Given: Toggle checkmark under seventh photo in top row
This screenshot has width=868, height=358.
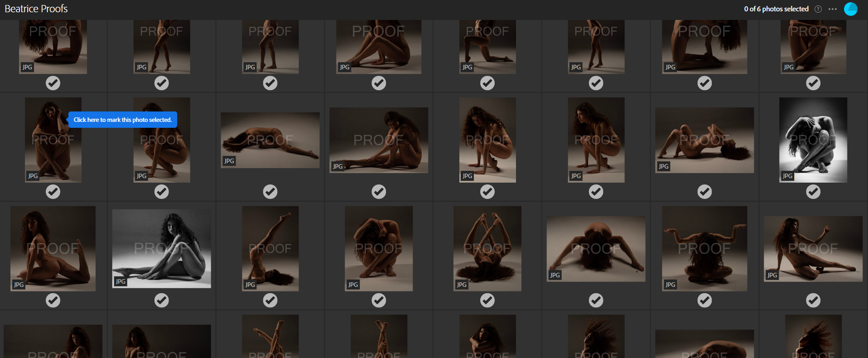Looking at the screenshot, I should pos(704,83).
